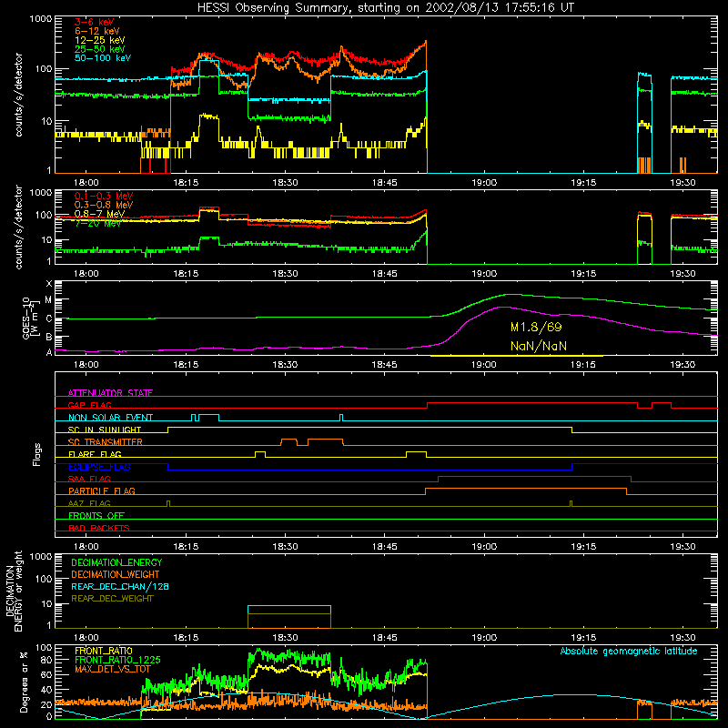Select the red '3-6 keV' legend label

95,22
